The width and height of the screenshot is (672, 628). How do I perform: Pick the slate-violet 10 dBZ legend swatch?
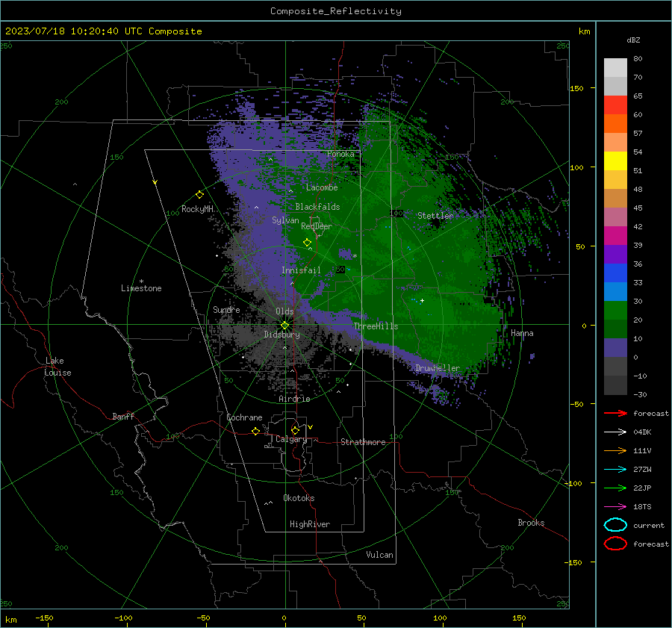pos(615,347)
